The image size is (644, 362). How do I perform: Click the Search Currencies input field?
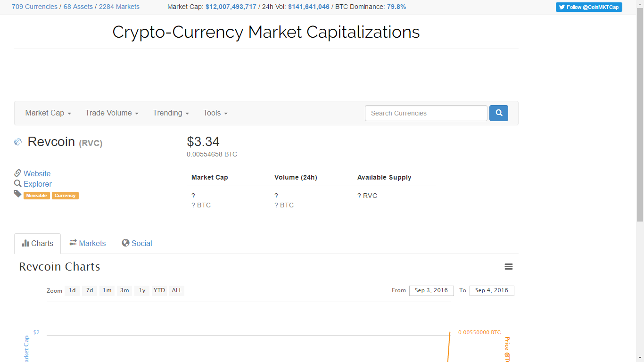click(x=426, y=113)
